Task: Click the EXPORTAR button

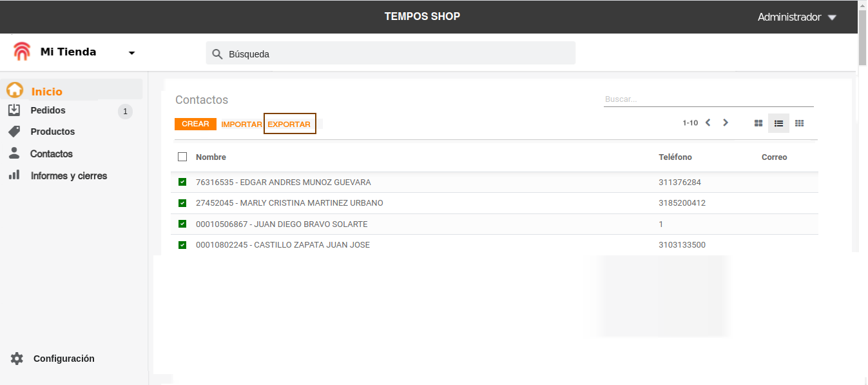Action: 289,124
